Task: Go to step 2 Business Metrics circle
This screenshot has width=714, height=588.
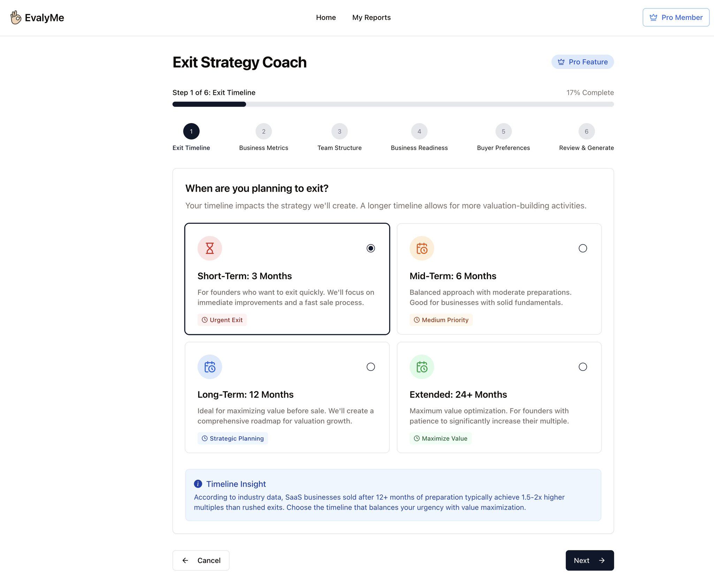Action: point(264,131)
